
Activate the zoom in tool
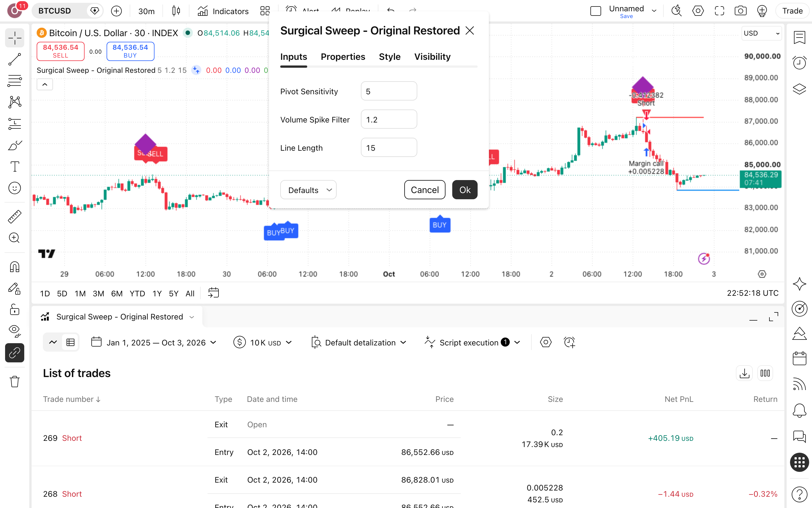coord(14,238)
